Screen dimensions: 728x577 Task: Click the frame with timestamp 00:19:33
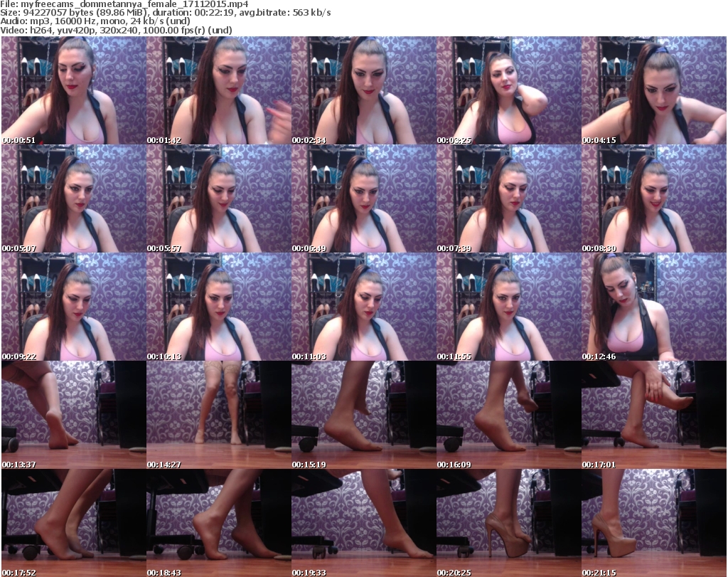click(x=363, y=523)
